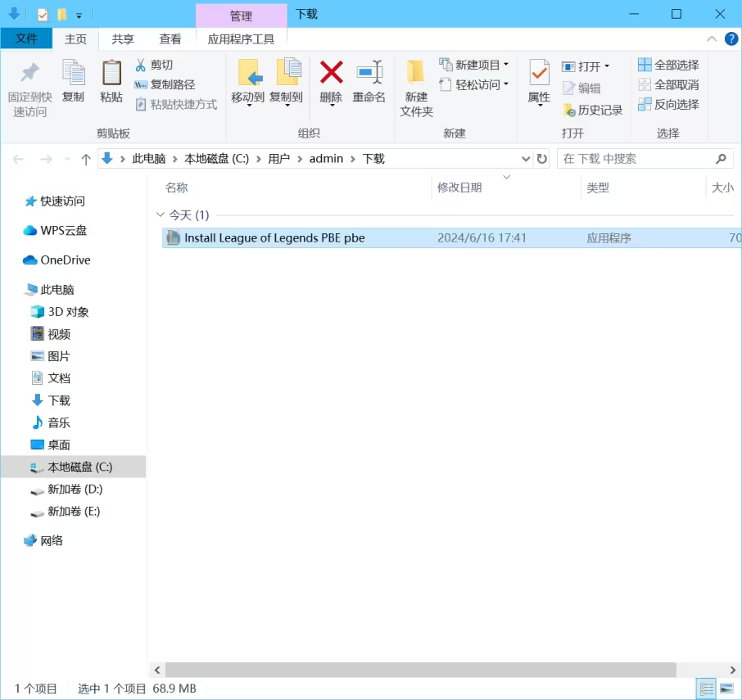The height and width of the screenshot is (700, 742).
Task: Go up one folder level
Action: click(86, 160)
